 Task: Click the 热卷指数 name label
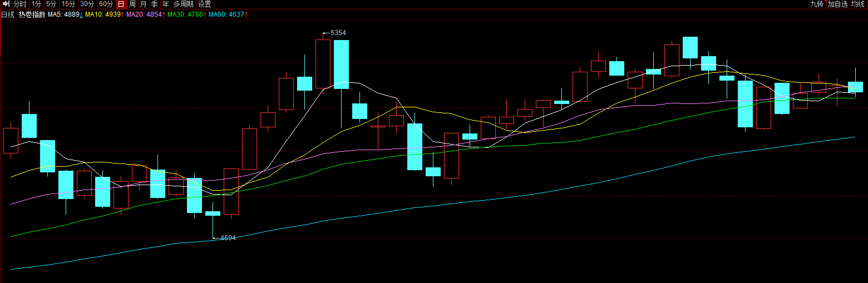tap(32, 14)
